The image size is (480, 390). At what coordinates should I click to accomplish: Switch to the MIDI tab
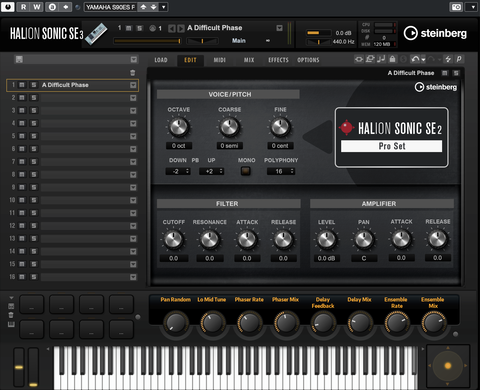click(x=219, y=60)
